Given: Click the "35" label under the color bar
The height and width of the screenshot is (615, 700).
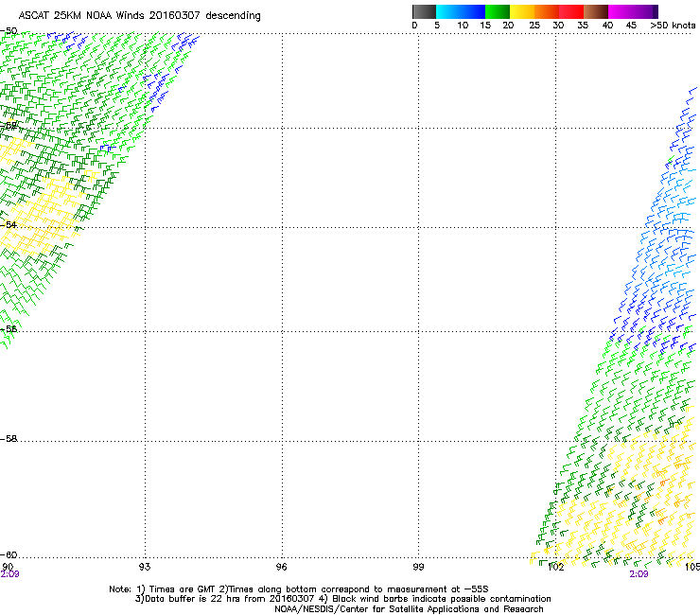Looking at the screenshot, I should tap(583, 26).
